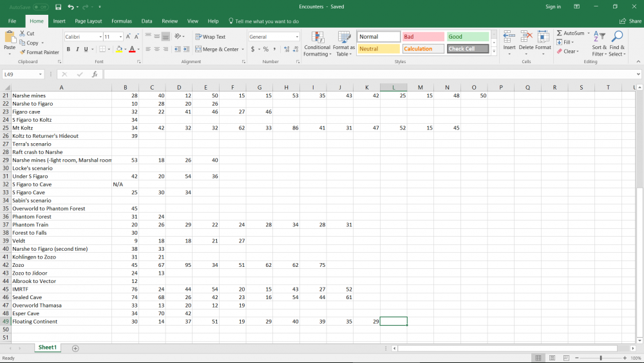Expand the formula bar
The image size is (644, 363).
pos(638,74)
